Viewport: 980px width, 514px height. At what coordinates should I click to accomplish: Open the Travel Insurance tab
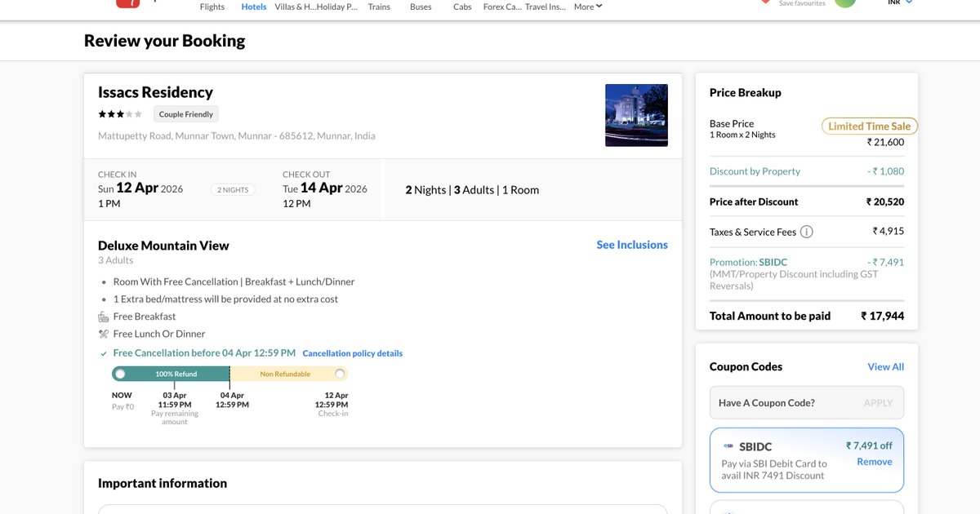[x=545, y=7]
